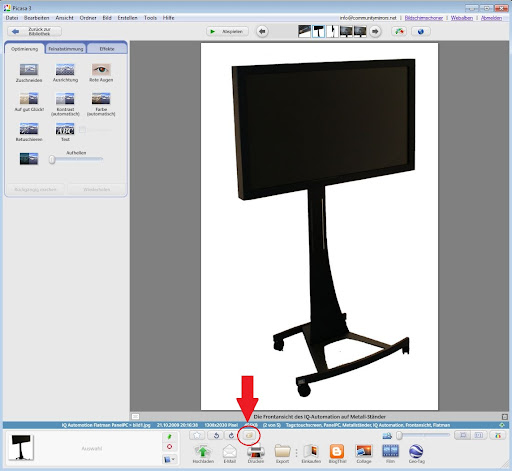The height and width of the screenshot is (471, 512).
Task: Open the Ansicht menu
Action: tap(64, 18)
